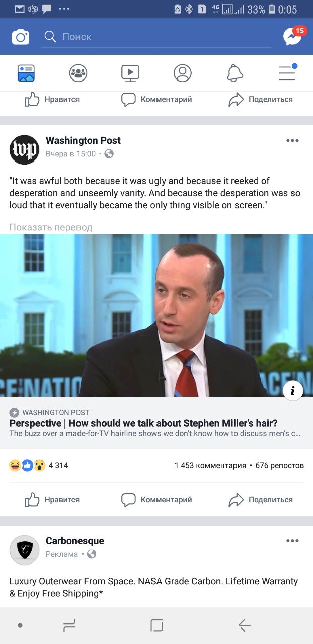The image size is (313, 644).
Task: Open the Profile tab icon
Action: tap(183, 73)
